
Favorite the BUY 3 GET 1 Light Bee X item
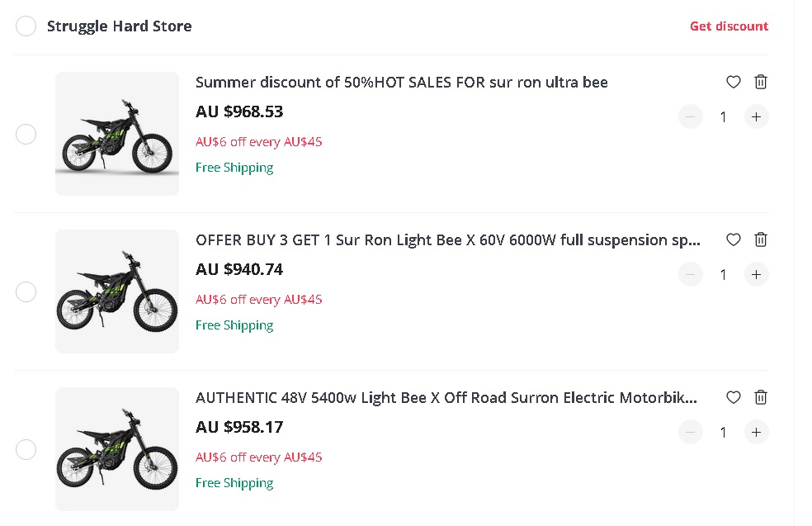point(733,239)
